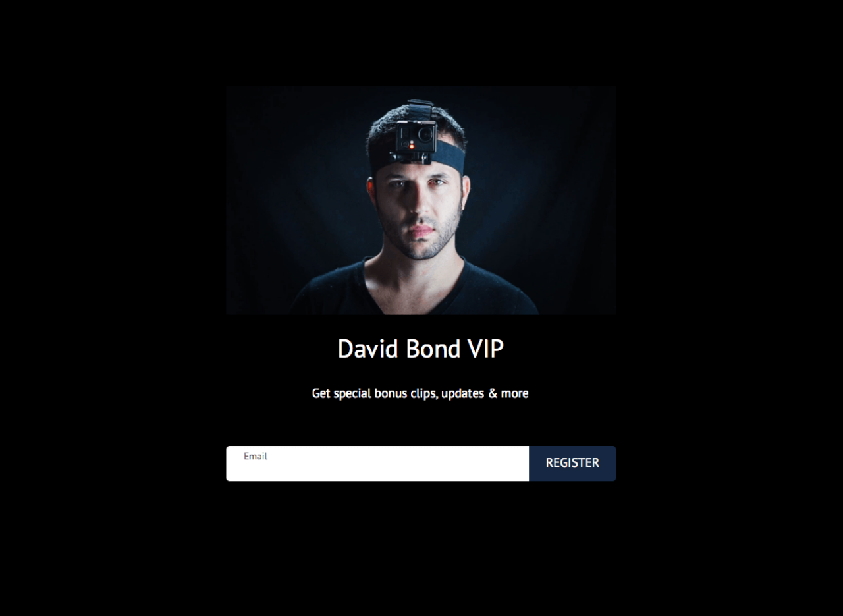Click the action camera's round lens
Viewport: 843px width, 616px height.
[425, 135]
